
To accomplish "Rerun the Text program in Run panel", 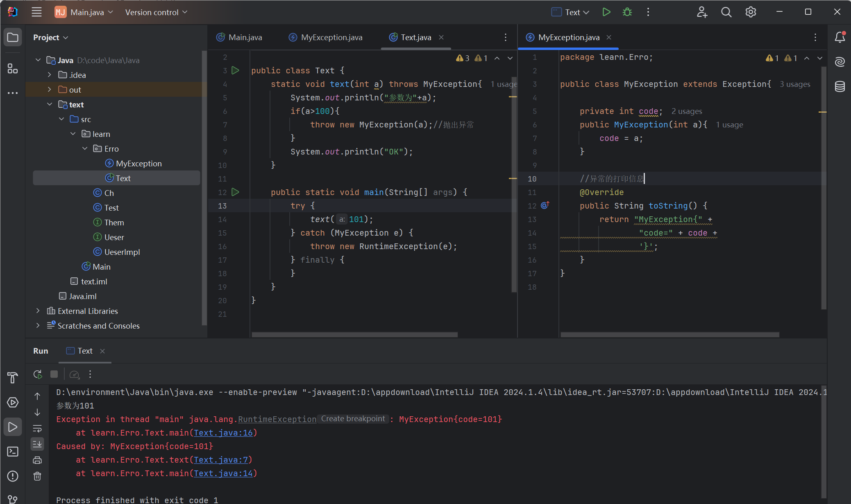I will 38,374.
